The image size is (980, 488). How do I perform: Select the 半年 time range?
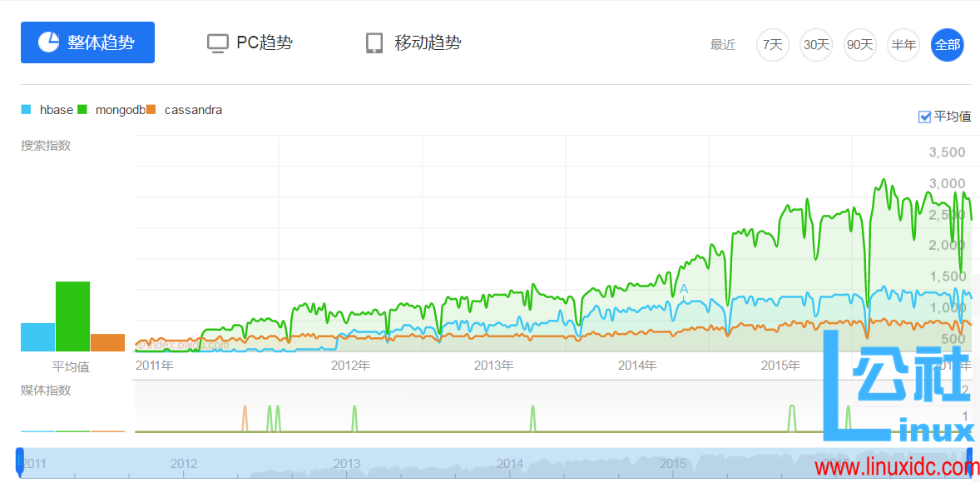point(903,45)
